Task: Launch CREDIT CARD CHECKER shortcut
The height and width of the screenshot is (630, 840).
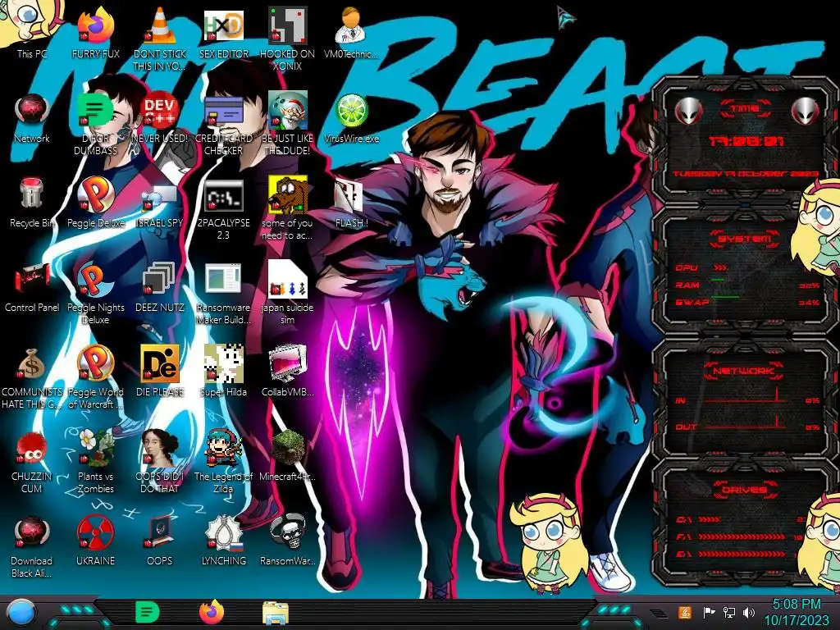Action: [x=224, y=125]
